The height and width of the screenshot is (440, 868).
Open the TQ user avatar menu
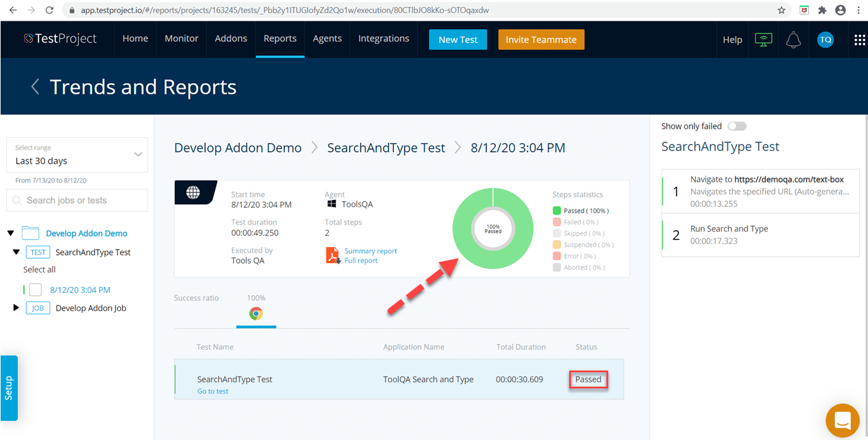pos(825,40)
